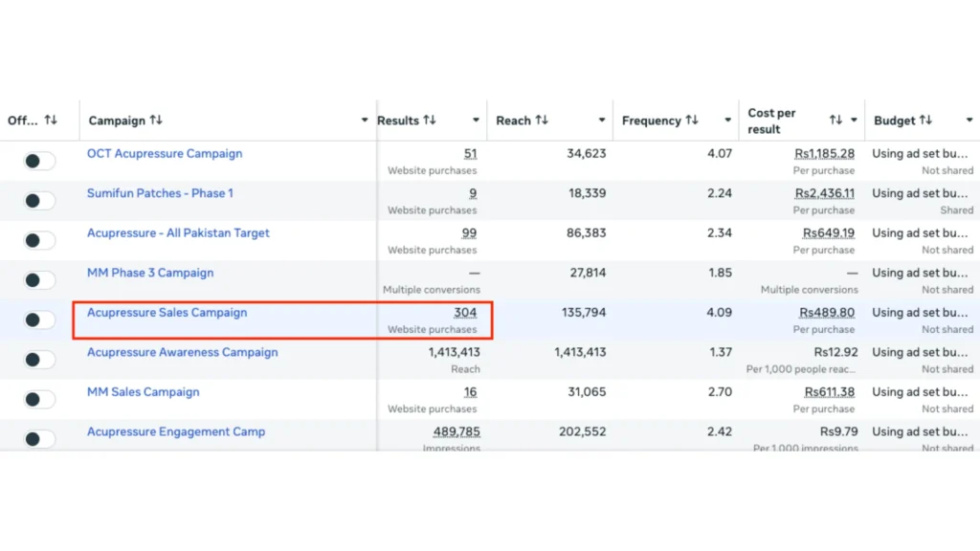The image size is (980, 551).
Task: Click the Reach column header label
Action: point(513,121)
